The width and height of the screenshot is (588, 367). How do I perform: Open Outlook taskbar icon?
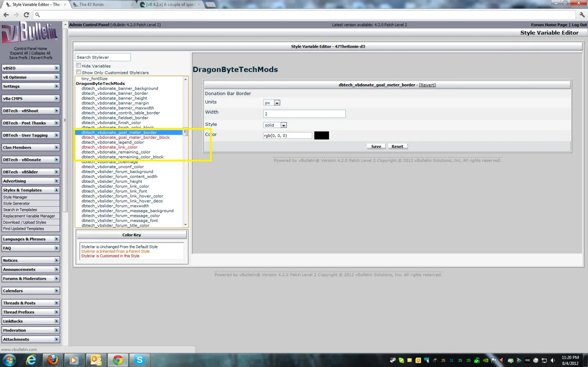[96, 360]
